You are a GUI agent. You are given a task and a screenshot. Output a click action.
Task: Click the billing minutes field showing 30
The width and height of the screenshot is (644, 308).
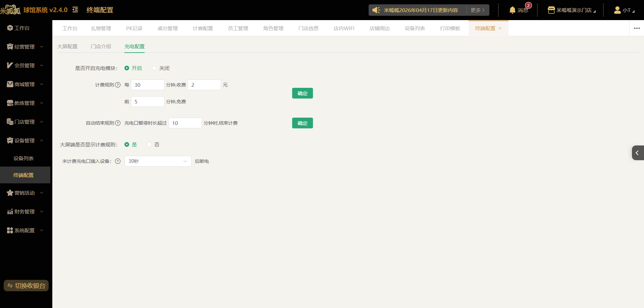tap(148, 85)
